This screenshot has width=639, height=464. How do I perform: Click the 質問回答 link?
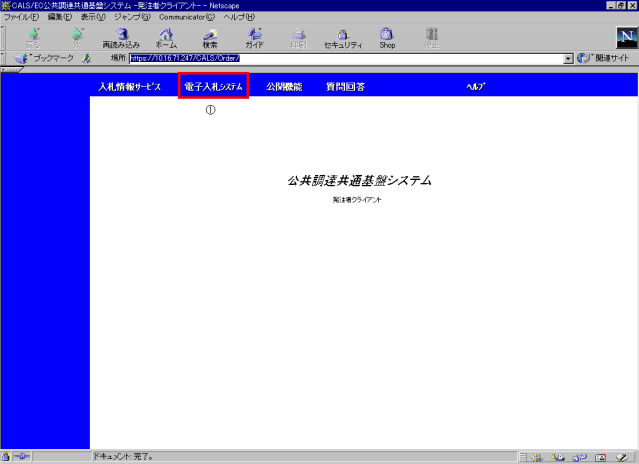click(345, 86)
